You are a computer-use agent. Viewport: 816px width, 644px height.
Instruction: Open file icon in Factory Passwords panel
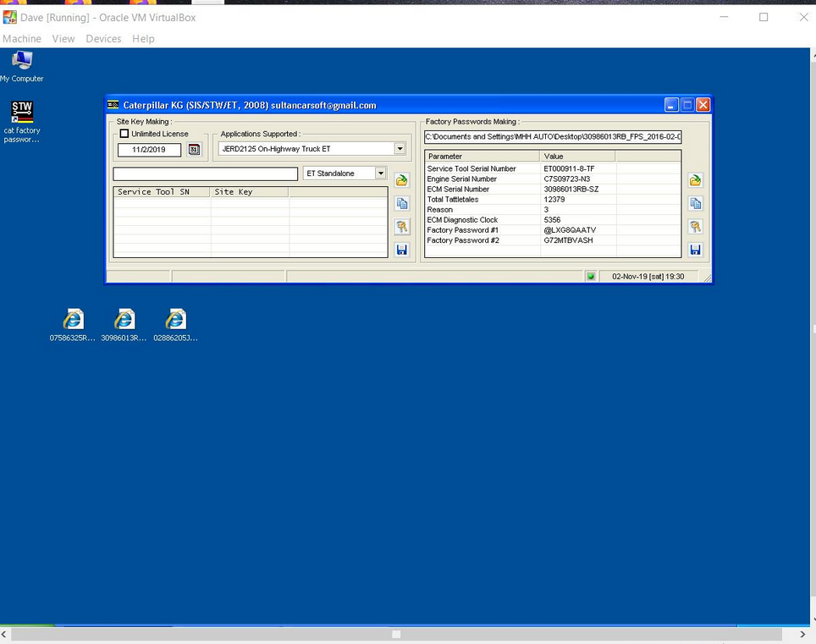point(695,180)
